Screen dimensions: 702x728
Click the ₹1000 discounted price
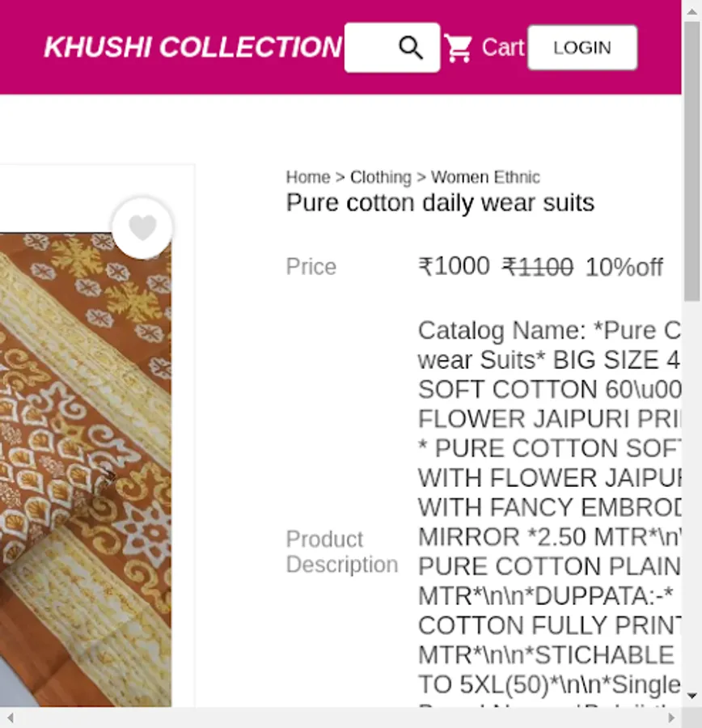coord(454,266)
